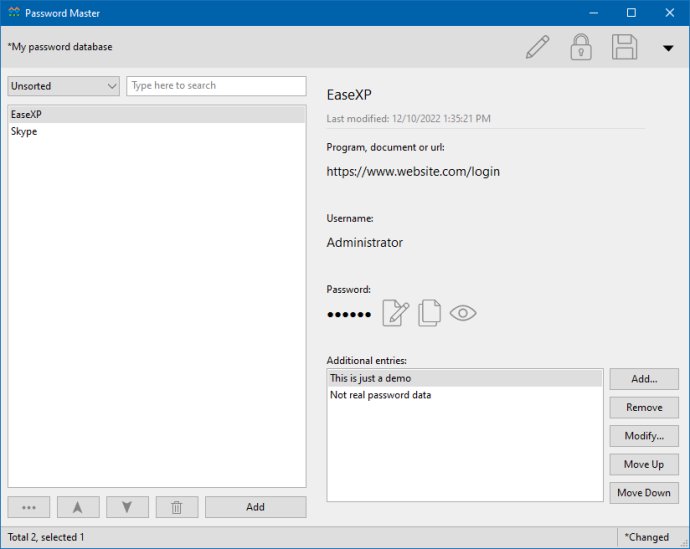Select 'This is just a demo' entry
Image resolution: width=690 pixels, height=549 pixels.
tap(465, 378)
